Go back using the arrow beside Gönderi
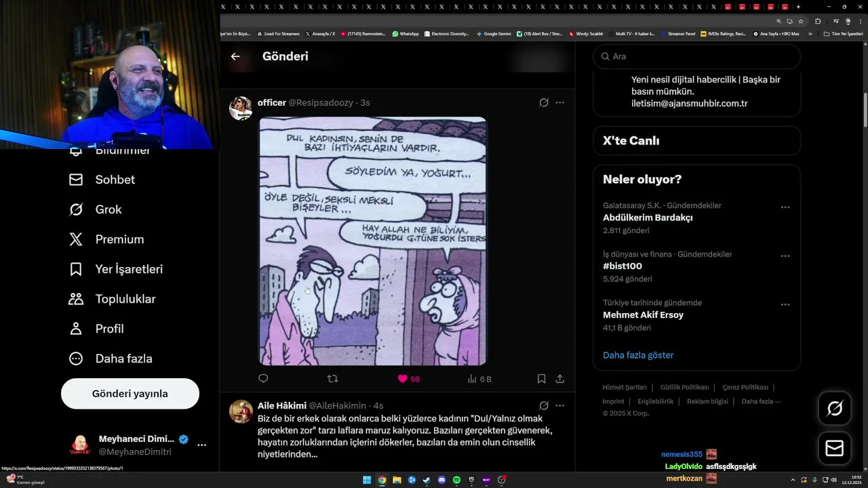 pyautogui.click(x=235, y=56)
